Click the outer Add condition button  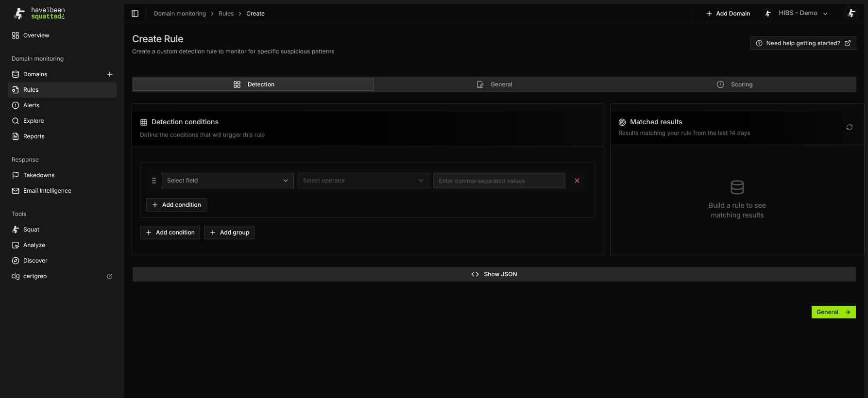pyautogui.click(x=170, y=232)
